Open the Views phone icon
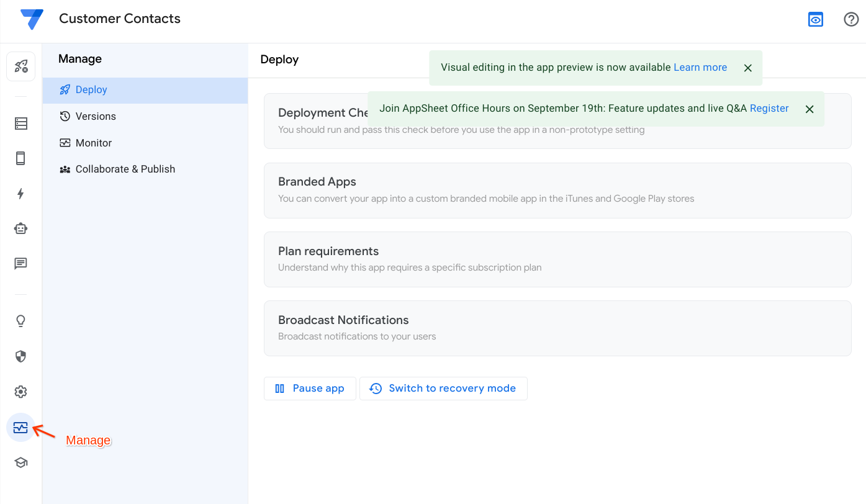 click(x=21, y=158)
